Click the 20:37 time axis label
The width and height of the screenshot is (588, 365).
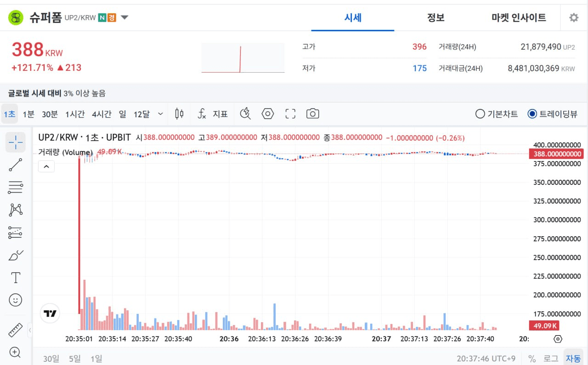point(381,339)
